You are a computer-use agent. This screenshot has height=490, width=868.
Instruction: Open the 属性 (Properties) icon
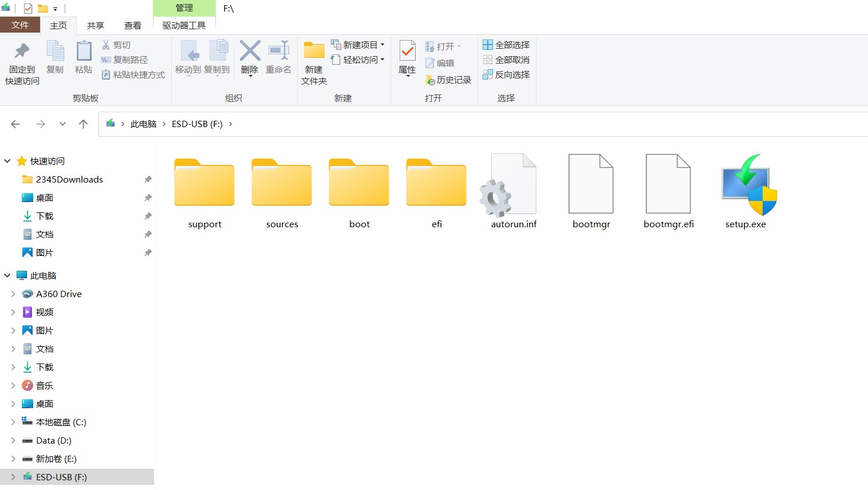coord(407,57)
